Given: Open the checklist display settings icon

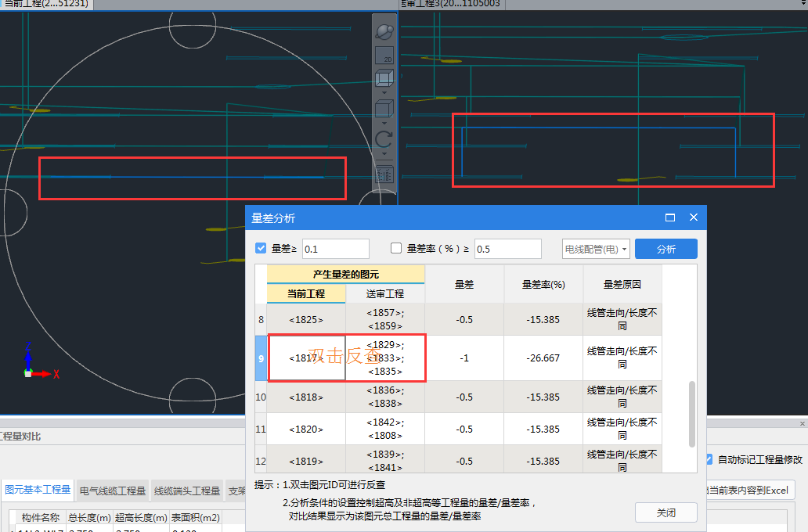Looking at the screenshot, I should point(384,175).
